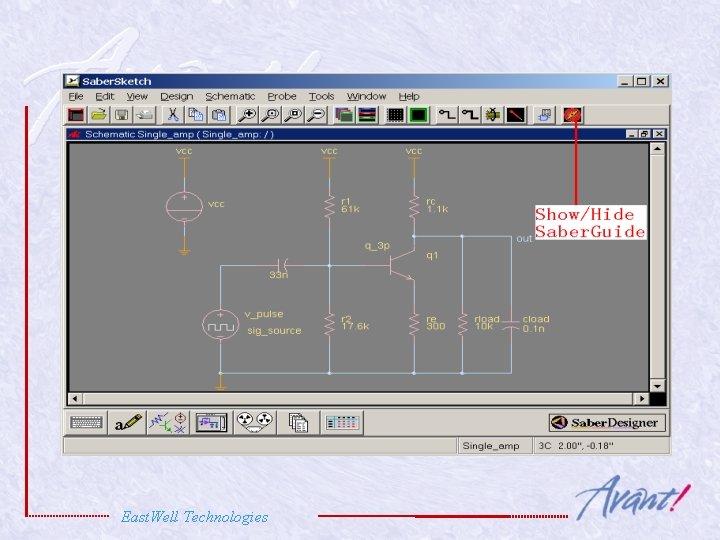Save the schematic with the floppy disk icon
The width and height of the screenshot is (720, 540).
coord(122,115)
